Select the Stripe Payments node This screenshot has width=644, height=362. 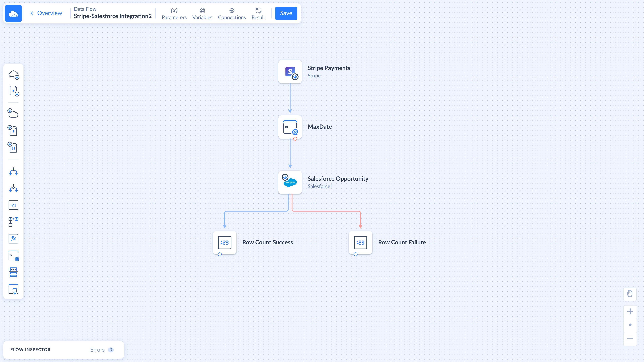coord(290,72)
